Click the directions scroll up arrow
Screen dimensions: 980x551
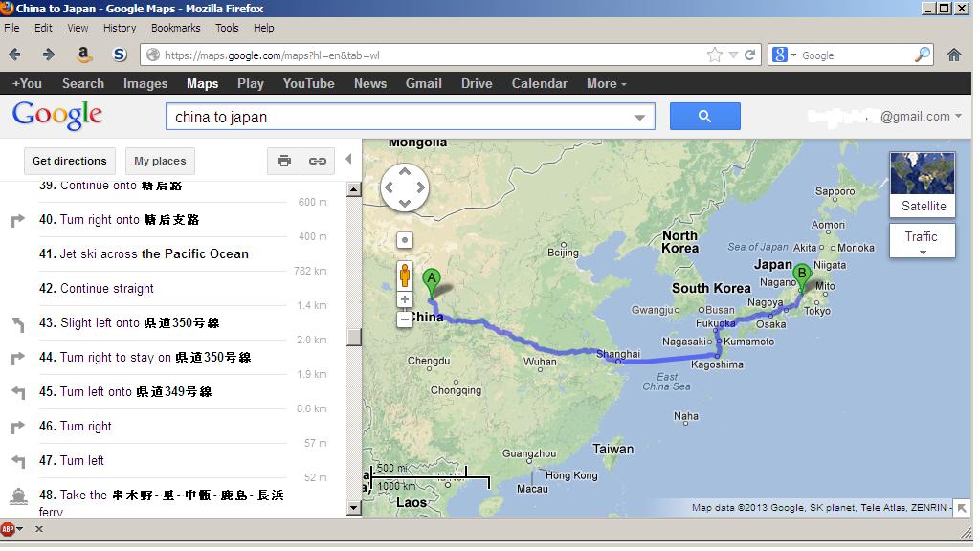point(354,189)
